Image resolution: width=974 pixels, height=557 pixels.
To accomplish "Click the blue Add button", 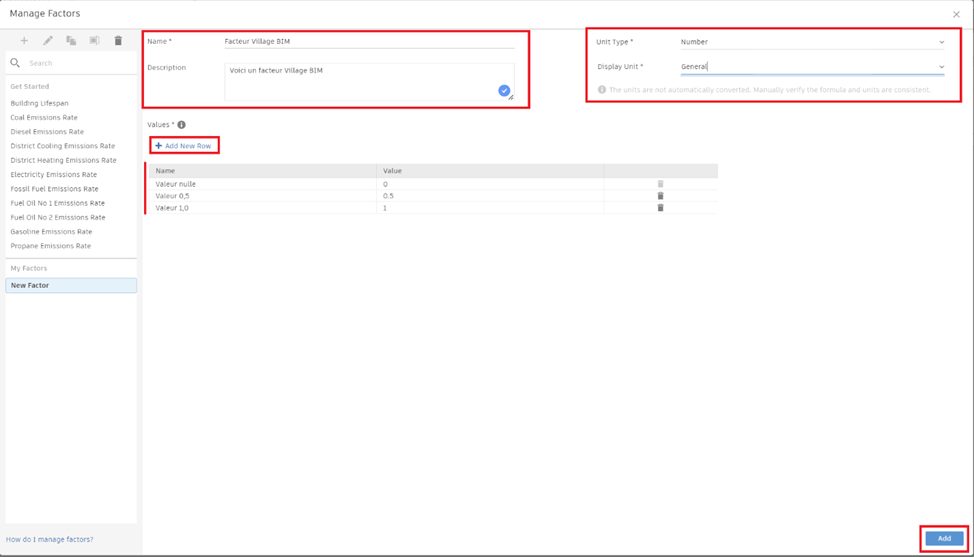I will 944,538.
